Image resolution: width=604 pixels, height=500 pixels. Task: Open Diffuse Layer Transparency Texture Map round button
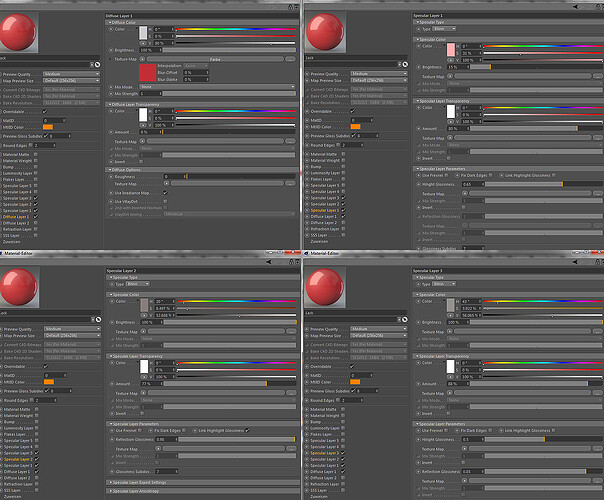coord(142,141)
